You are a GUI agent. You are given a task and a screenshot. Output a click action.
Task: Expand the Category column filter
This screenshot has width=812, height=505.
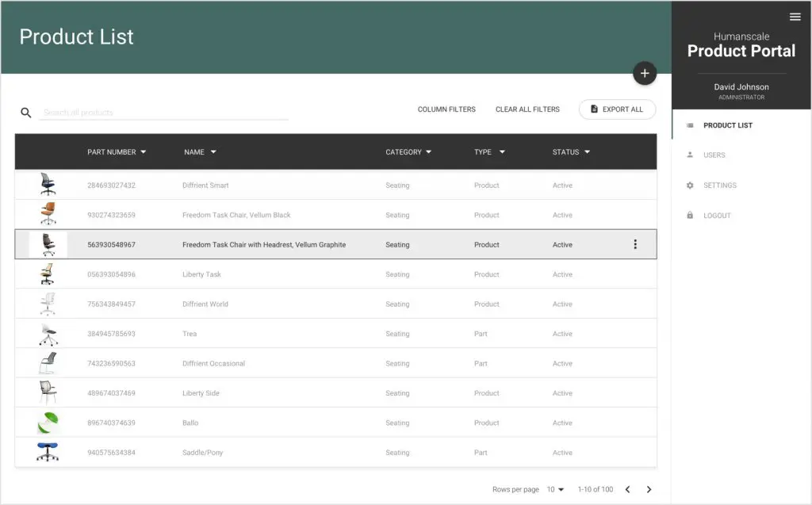pos(428,152)
